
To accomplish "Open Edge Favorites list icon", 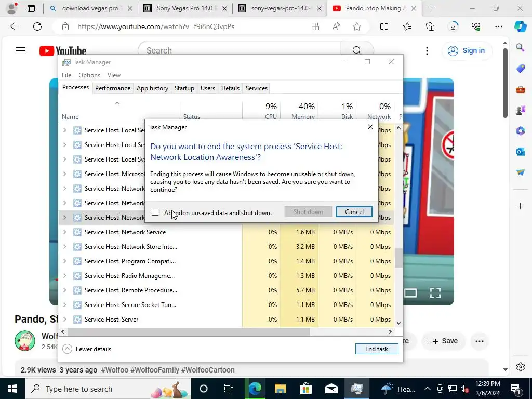I will 407,26.
